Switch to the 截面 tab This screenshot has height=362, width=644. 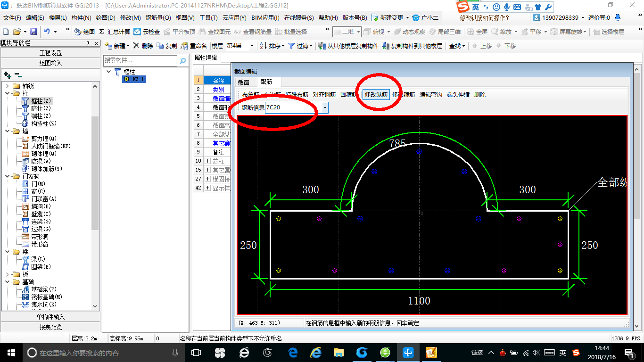coord(244,82)
